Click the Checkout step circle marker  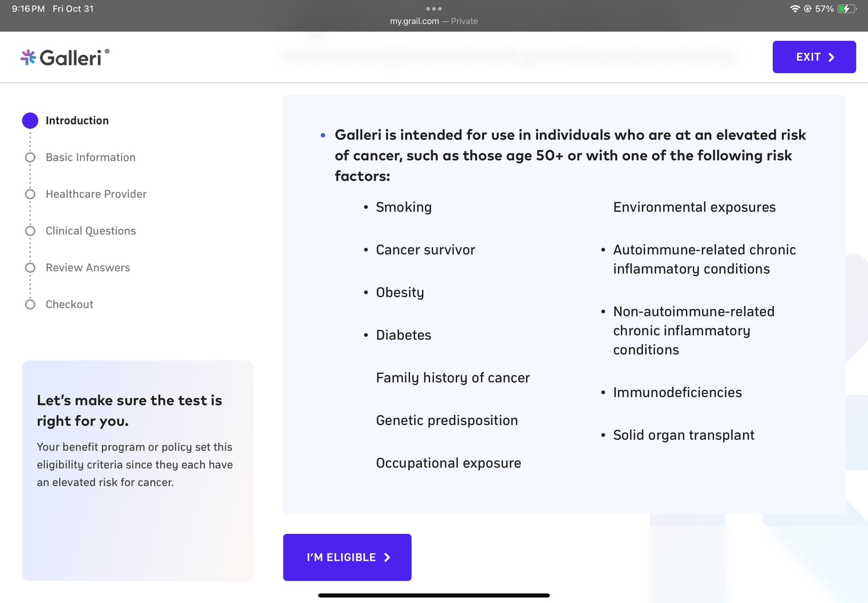click(x=30, y=304)
